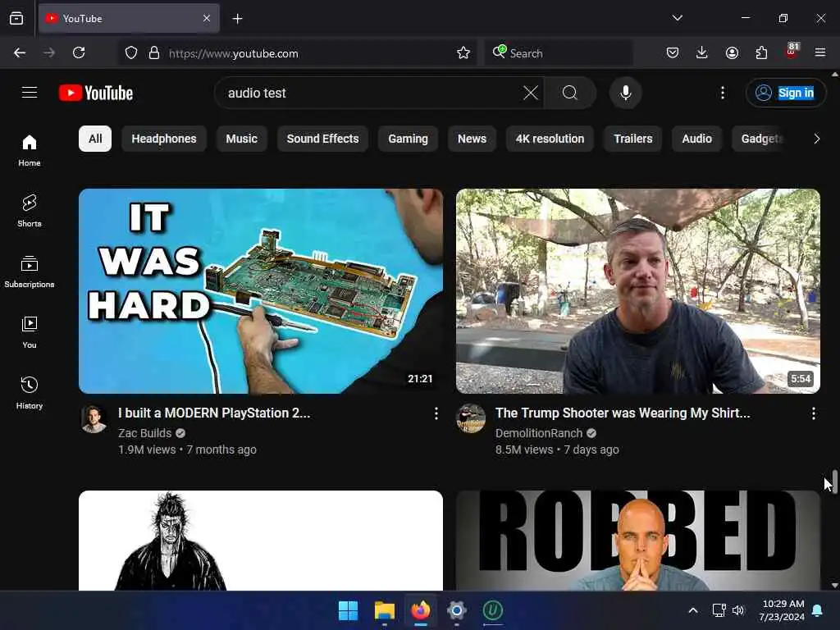840x630 pixels.
Task: Open options for the Trump Shooter video
Action: coord(813,413)
